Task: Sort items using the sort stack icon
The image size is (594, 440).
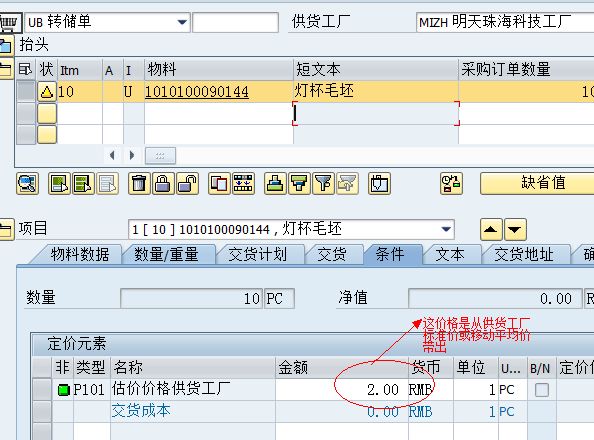Action: click(x=275, y=184)
